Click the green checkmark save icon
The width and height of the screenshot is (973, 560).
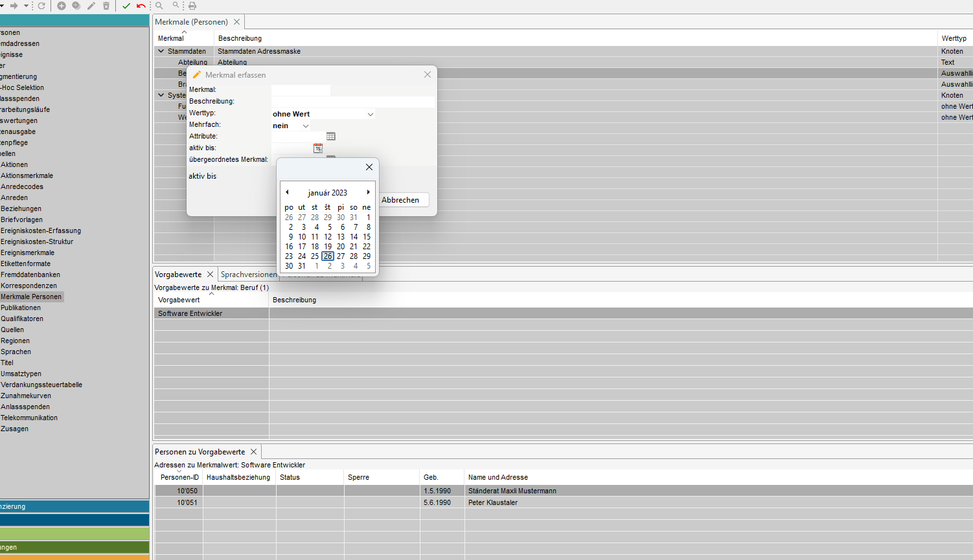(126, 6)
